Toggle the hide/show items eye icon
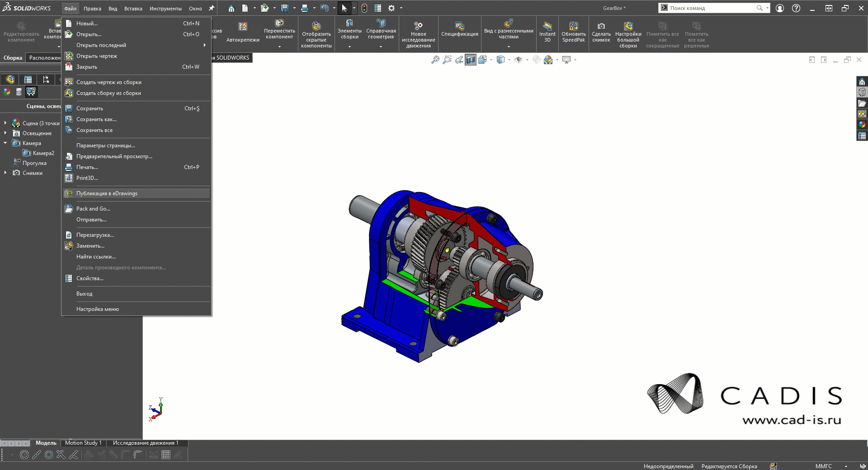Image resolution: width=868 pixels, height=470 pixels. point(519,60)
